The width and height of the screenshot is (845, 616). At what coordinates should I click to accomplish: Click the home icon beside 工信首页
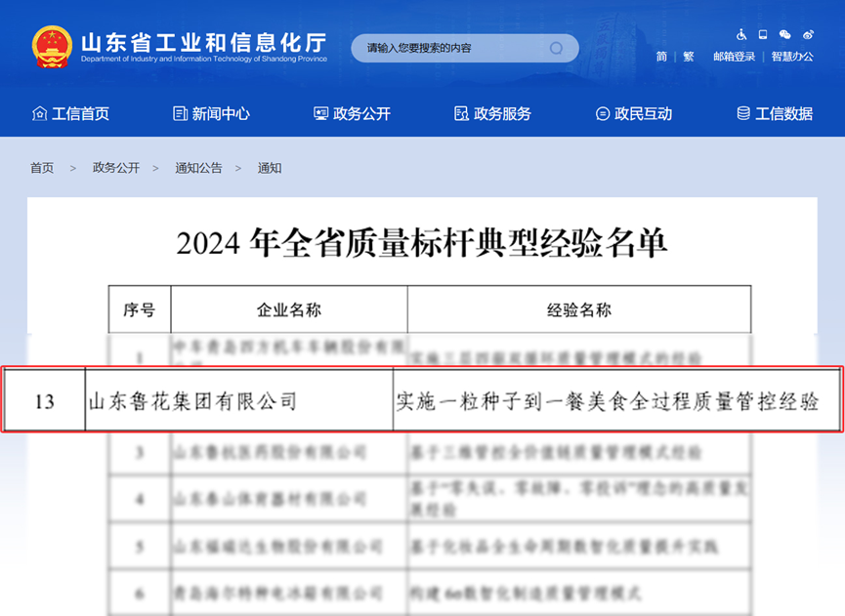(39, 113)
